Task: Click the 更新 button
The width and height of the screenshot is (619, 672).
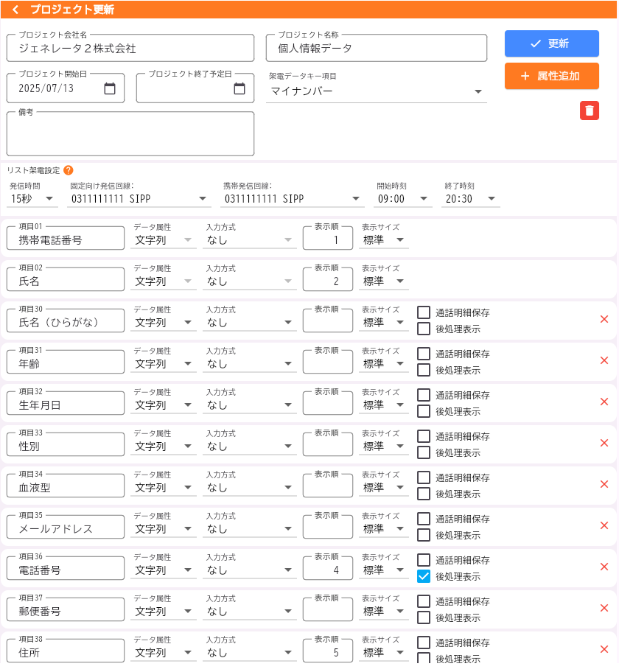Action: 551,45
